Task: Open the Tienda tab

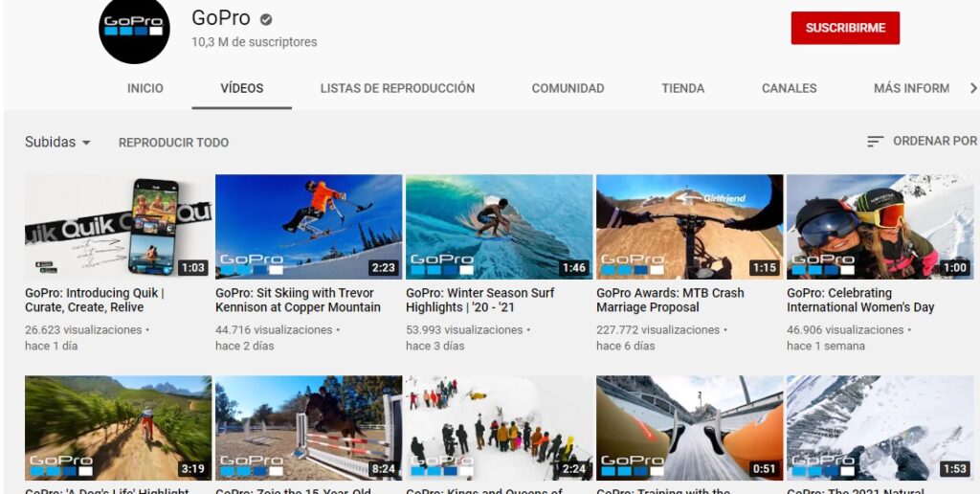Action: (682, 88)
